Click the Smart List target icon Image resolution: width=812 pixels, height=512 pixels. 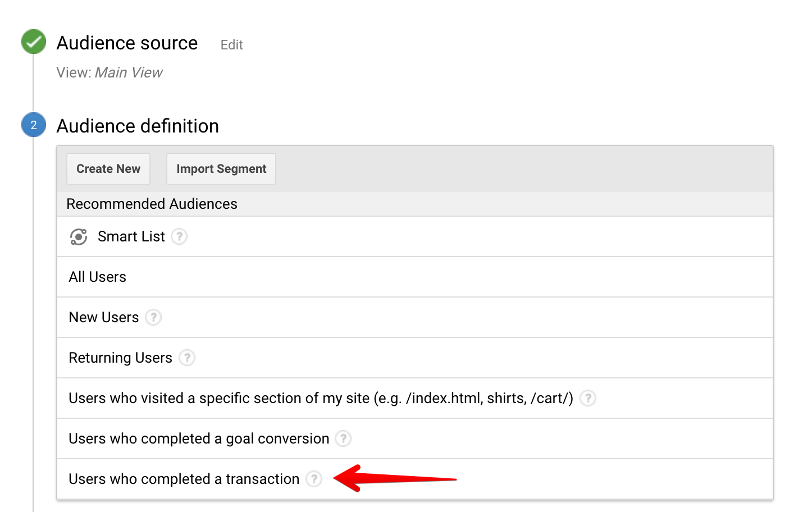pyautogui.click(x=79, y=237)
